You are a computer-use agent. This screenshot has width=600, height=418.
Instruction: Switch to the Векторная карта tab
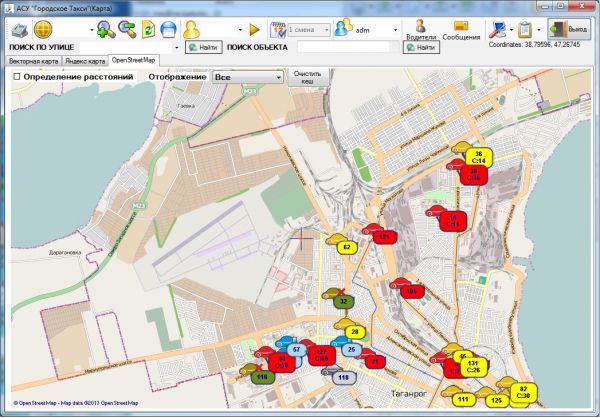[x=31, y=61]
